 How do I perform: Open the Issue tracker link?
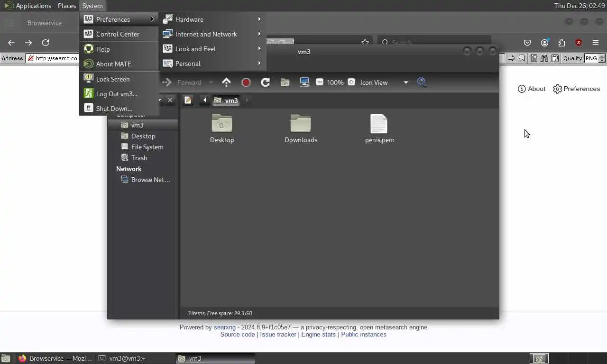pos(278,335)
